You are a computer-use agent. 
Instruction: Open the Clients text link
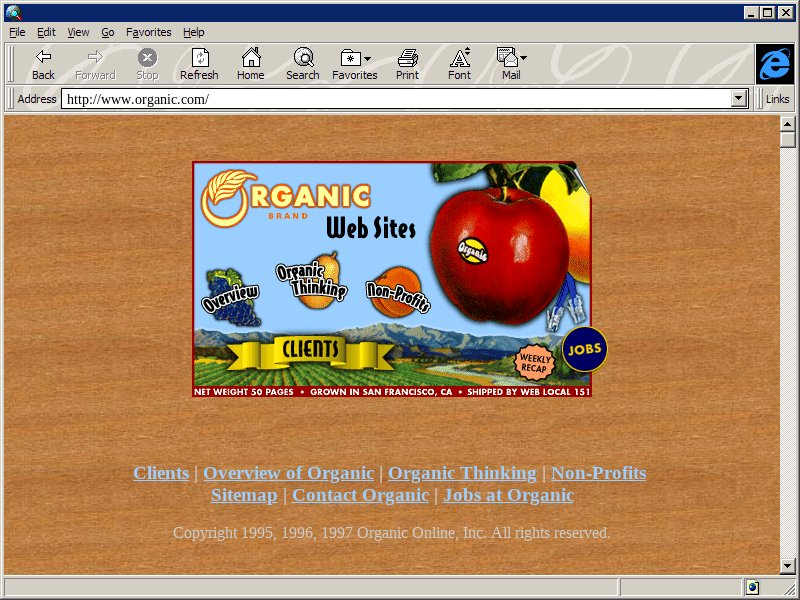pos(161,473)
